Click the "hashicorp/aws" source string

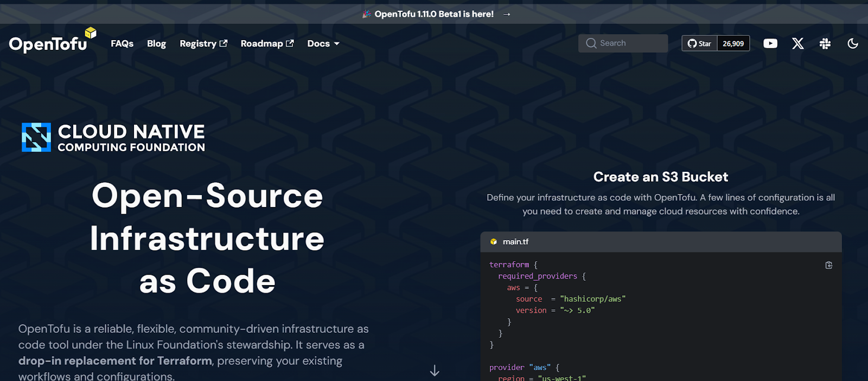coord(593,299)
